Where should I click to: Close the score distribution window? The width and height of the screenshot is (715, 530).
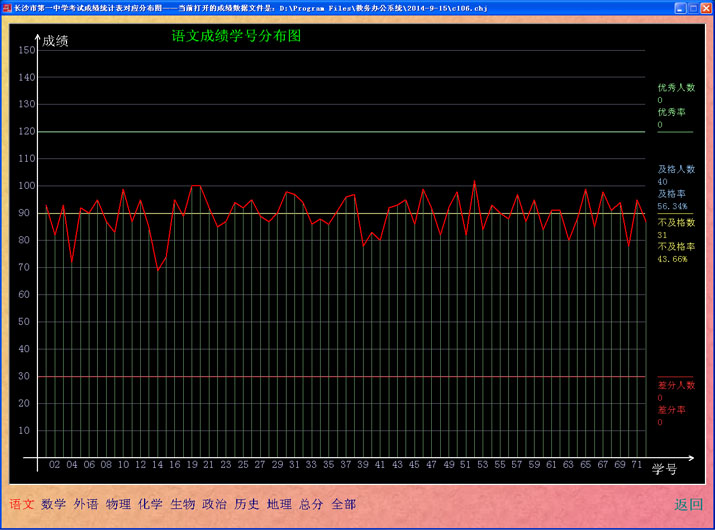pyautogui.click(x=705, y=7)
